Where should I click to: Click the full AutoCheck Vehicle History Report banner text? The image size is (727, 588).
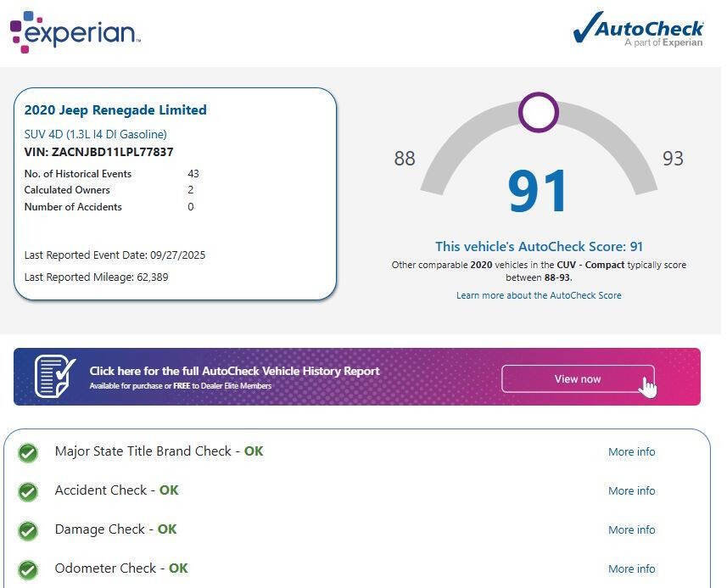point(234,372)
